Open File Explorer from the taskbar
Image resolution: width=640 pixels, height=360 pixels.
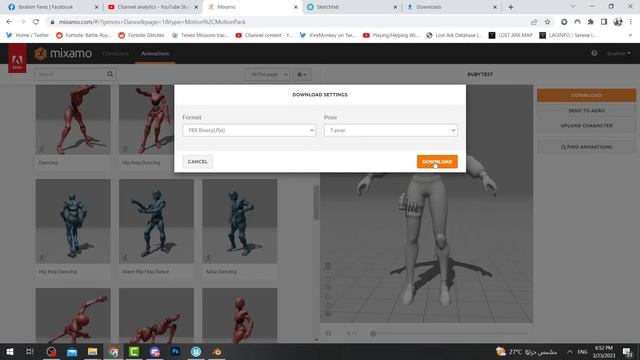(x=93, y=351)
